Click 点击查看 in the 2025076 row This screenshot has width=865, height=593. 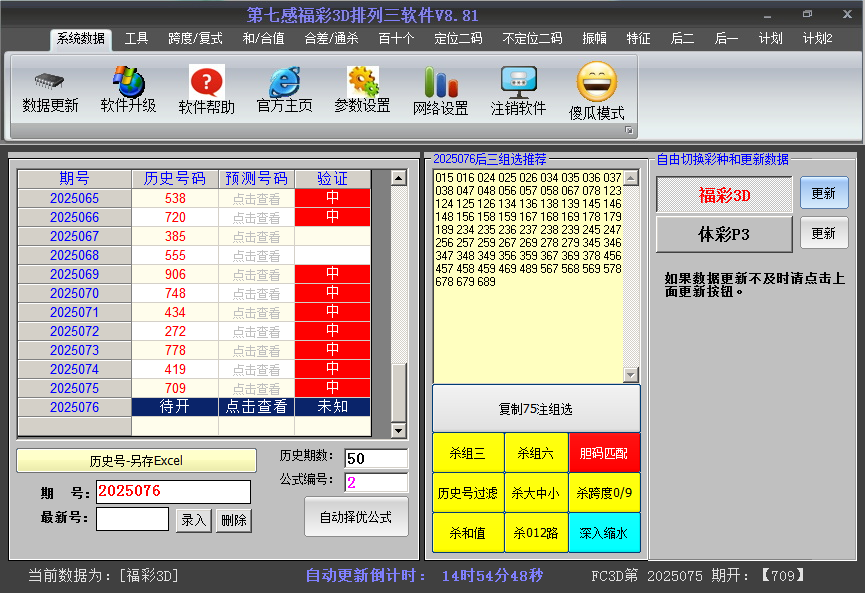[257, 407]
